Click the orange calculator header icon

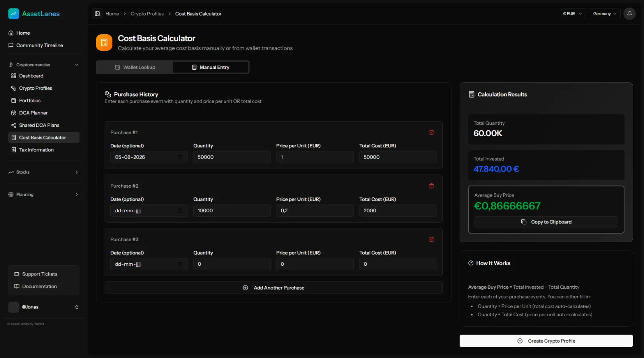[x=104, y=43]
